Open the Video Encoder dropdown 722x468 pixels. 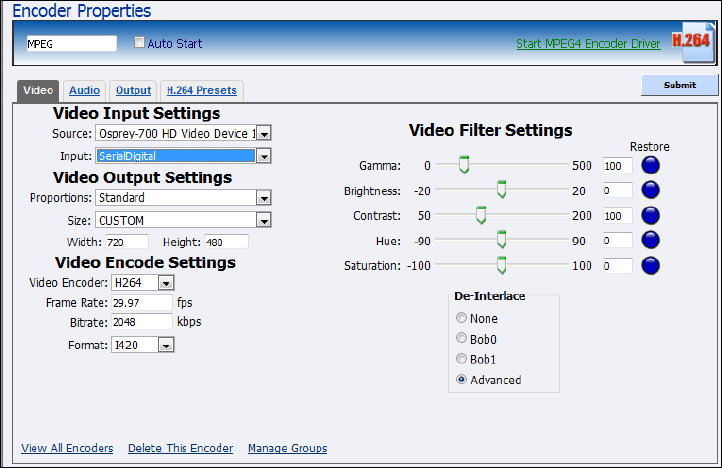(166, 283)
